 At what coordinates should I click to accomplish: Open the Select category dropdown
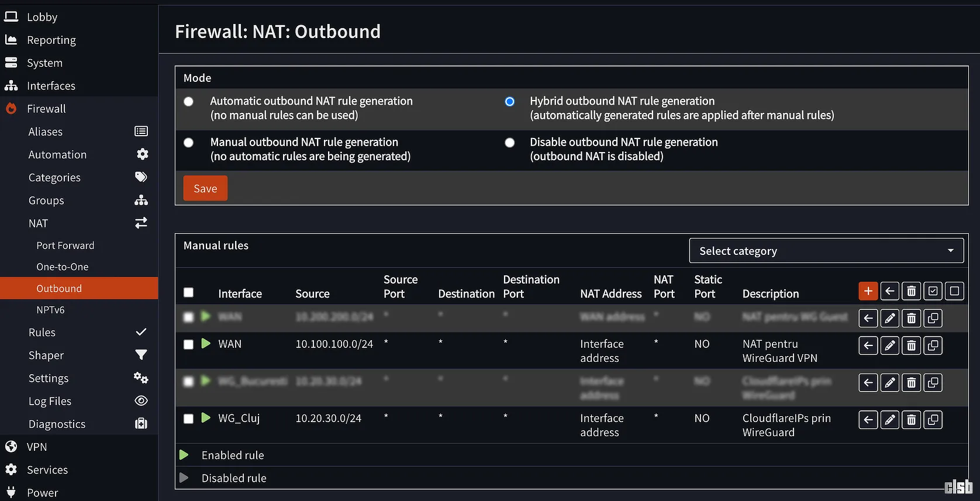[x=826, y=251]
